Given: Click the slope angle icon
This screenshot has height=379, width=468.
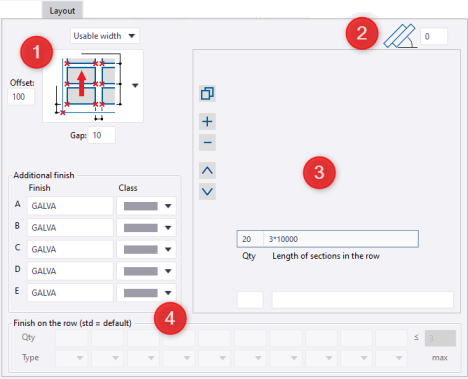Looking at the screenshot, I should (400, 36).
